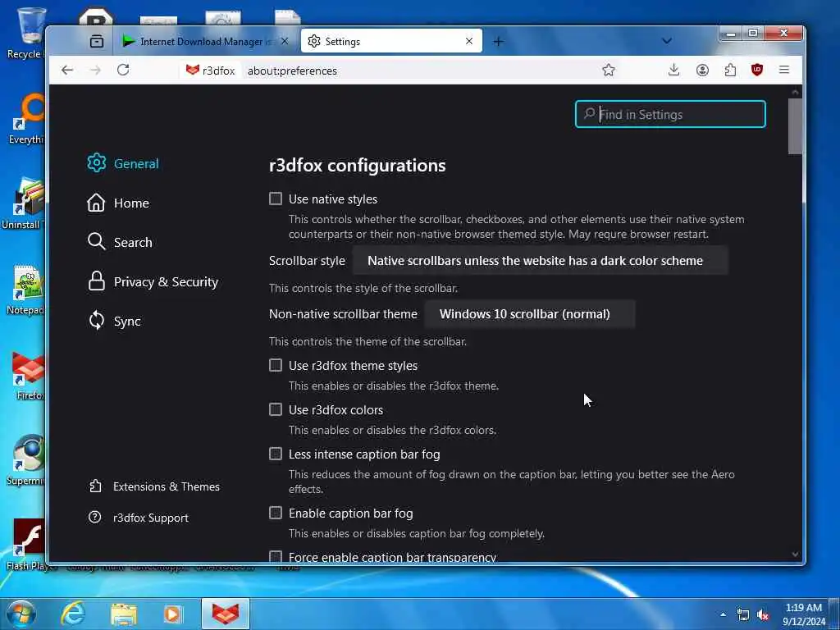Toggle Enable caption bar fog checkbox
Image resolution: width=840 pixels, height=630 pixels.
coord(276,513)
